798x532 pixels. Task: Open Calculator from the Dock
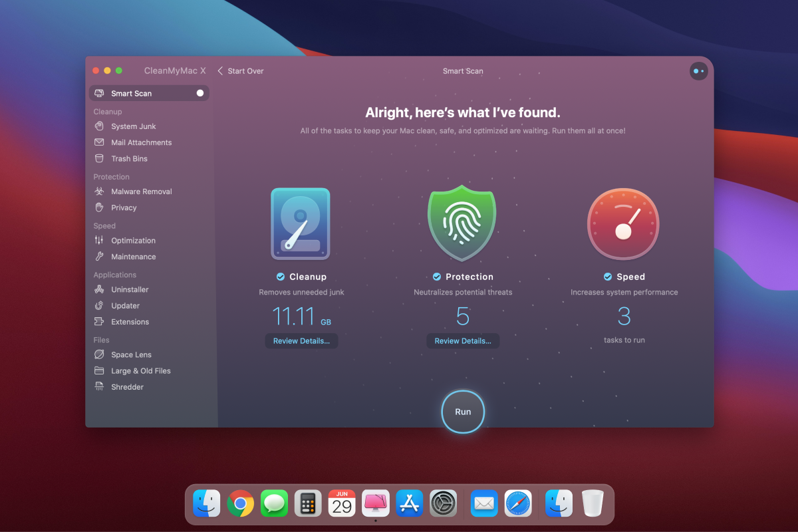(x=308, y=503)
